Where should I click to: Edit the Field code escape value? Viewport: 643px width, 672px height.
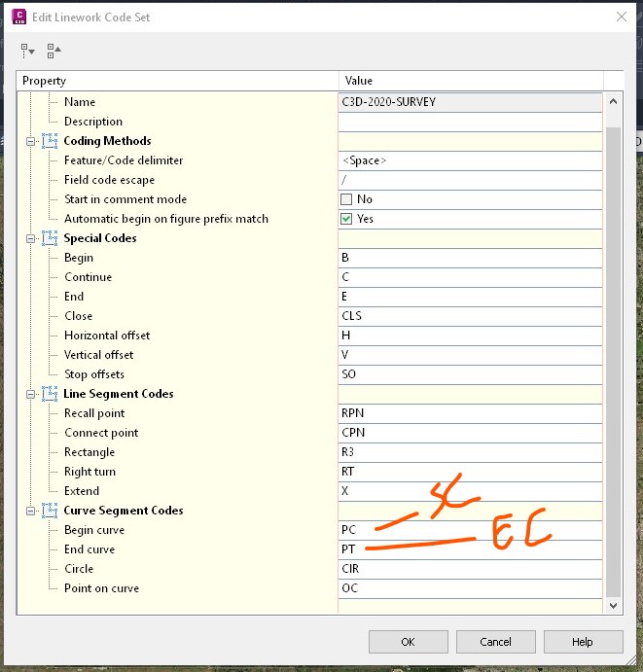pyautogui.click(x=470, y=180)
